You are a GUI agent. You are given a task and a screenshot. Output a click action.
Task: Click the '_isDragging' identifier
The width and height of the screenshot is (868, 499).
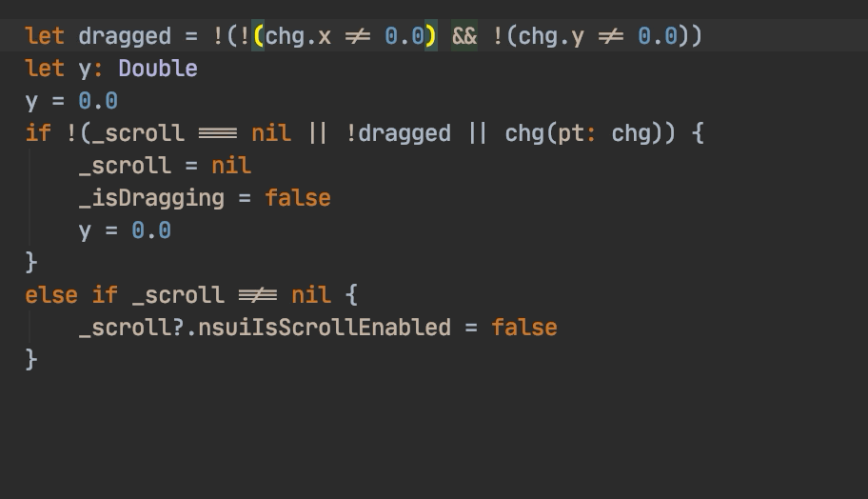click(x=151, y=198)
